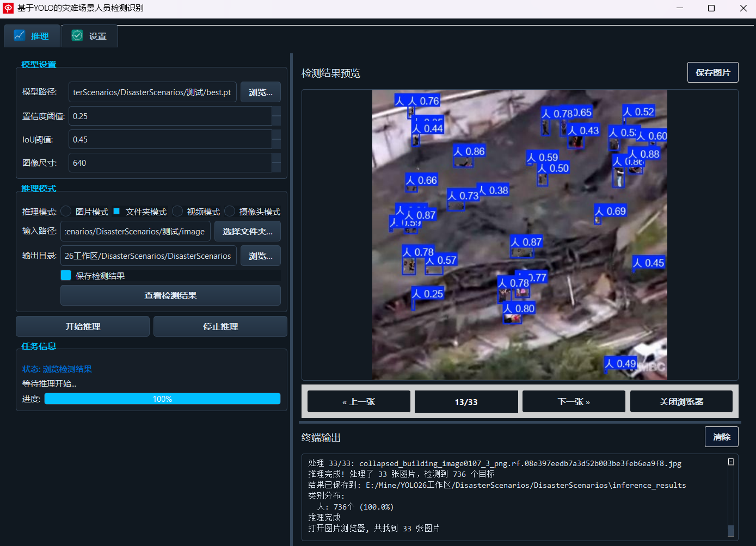The width and height of the screenshot is (756, 546).
Task: Stop inference with 停止推理
Action: (x=220, y=326)
